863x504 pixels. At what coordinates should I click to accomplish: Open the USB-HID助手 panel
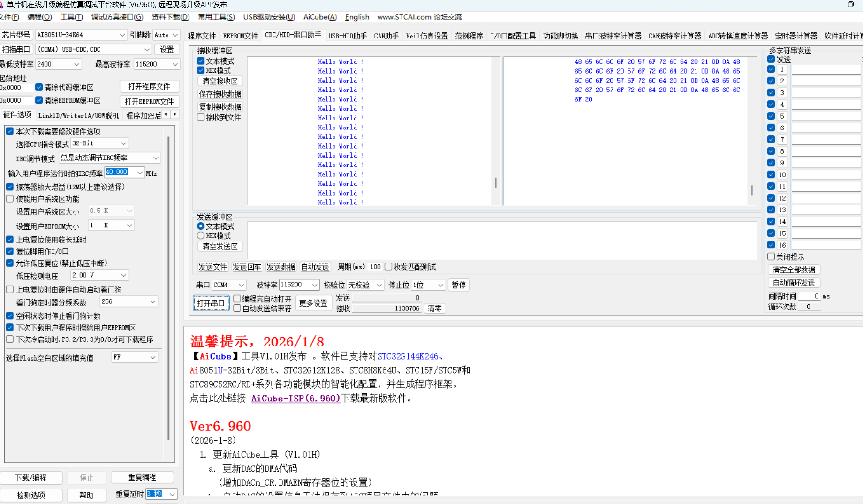tap(348, 35)
